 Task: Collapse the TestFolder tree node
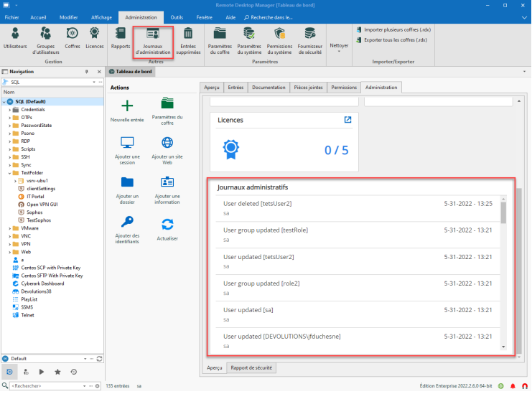[x=10, y=173]
